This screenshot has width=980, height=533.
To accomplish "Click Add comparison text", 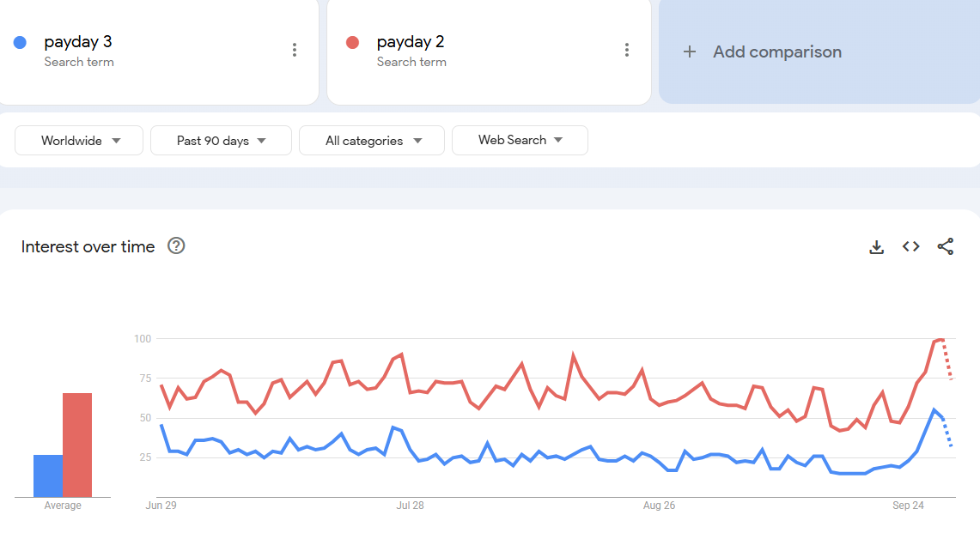I will pos(777,51).
